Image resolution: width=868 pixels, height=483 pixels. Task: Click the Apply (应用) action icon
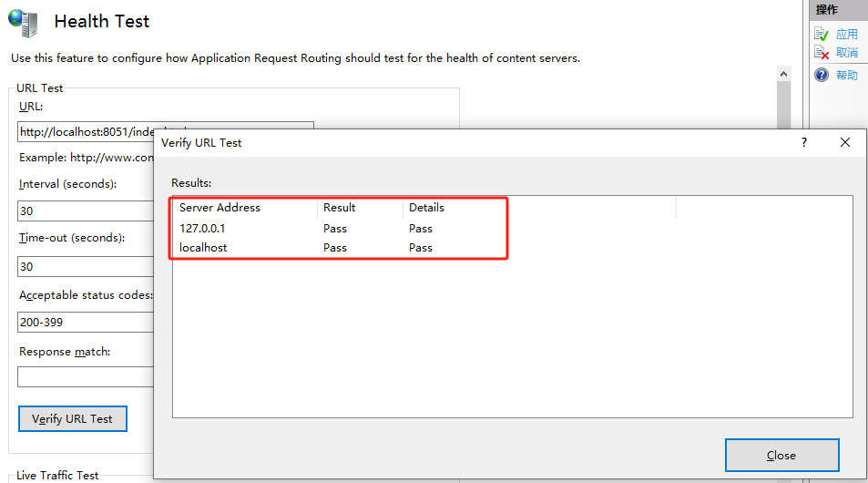click(822, 35)
